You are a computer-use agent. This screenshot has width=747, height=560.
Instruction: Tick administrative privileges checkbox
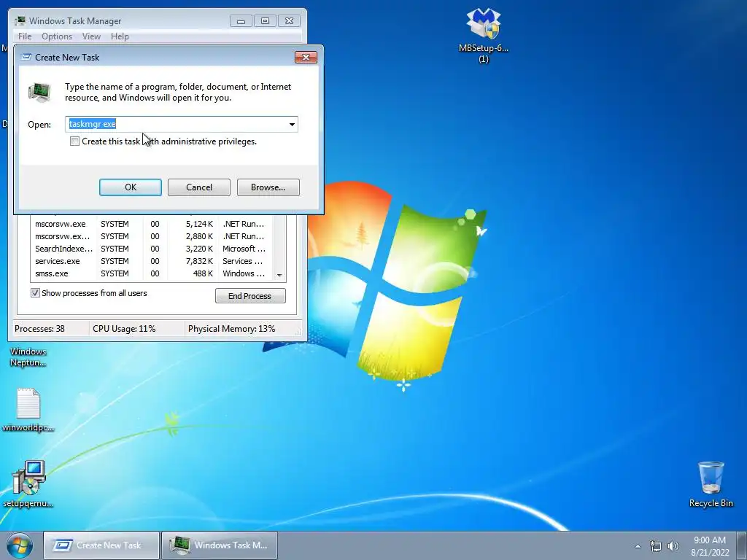(75, 141)
